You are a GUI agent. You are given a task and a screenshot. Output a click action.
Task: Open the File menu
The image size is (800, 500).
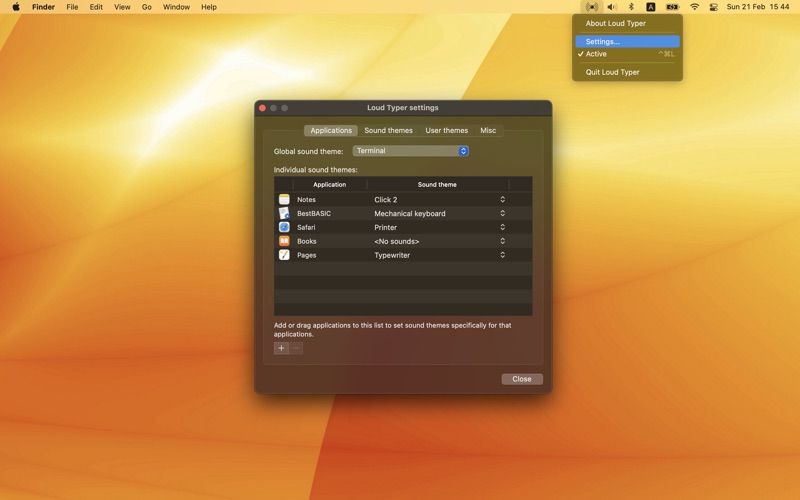point(72,7)
